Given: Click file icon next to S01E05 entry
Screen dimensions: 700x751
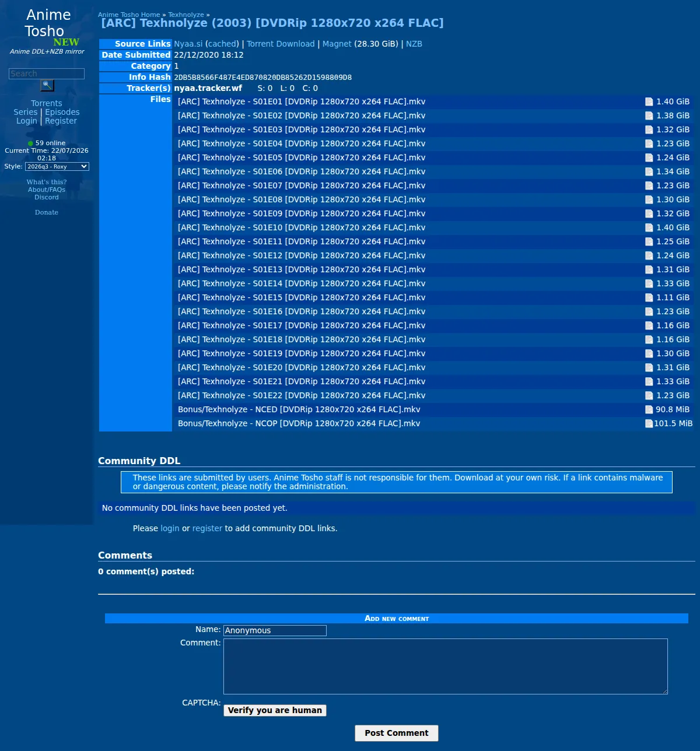Looking at the screenshot, I should [x=649, y=157].
